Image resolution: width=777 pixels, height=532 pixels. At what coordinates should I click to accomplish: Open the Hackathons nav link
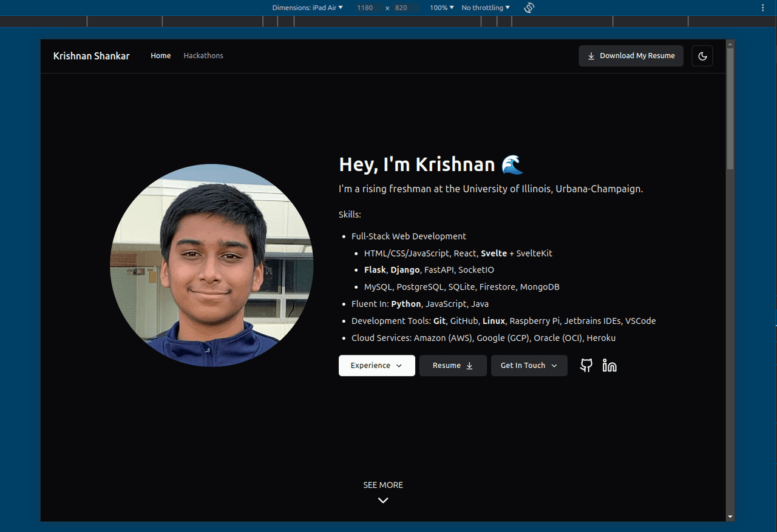(203, 56)
